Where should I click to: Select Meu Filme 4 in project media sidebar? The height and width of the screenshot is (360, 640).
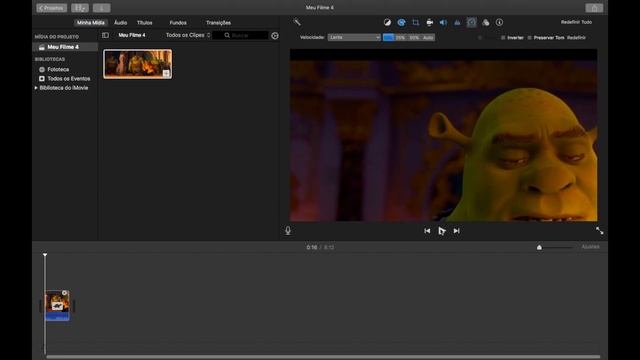click(x=65, y=47)
